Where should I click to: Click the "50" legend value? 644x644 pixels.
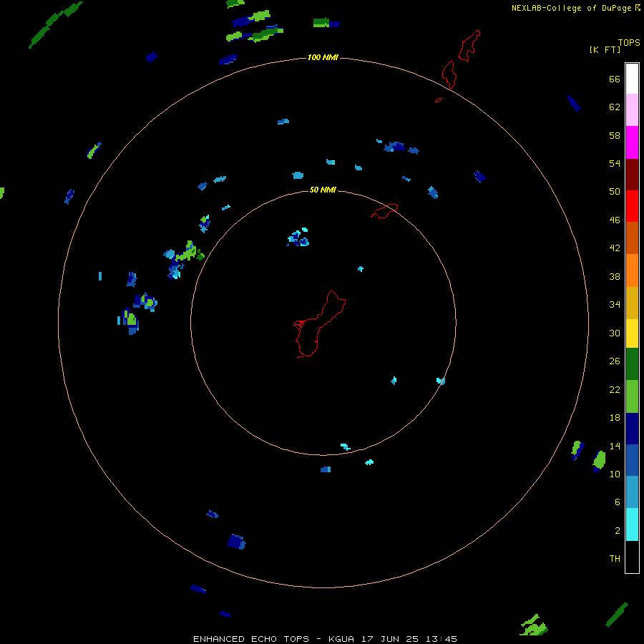[x=615, y=192]
